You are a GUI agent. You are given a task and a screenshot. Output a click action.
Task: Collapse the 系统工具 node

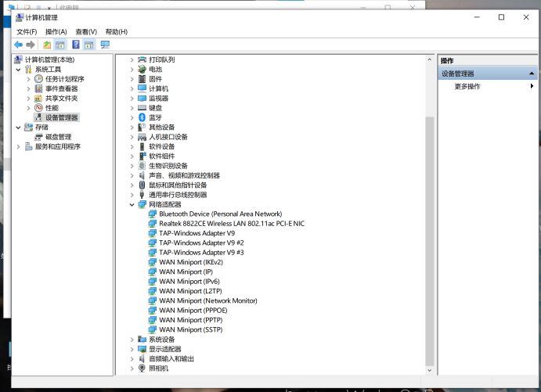pyautogui.click(x=19, y=70)
